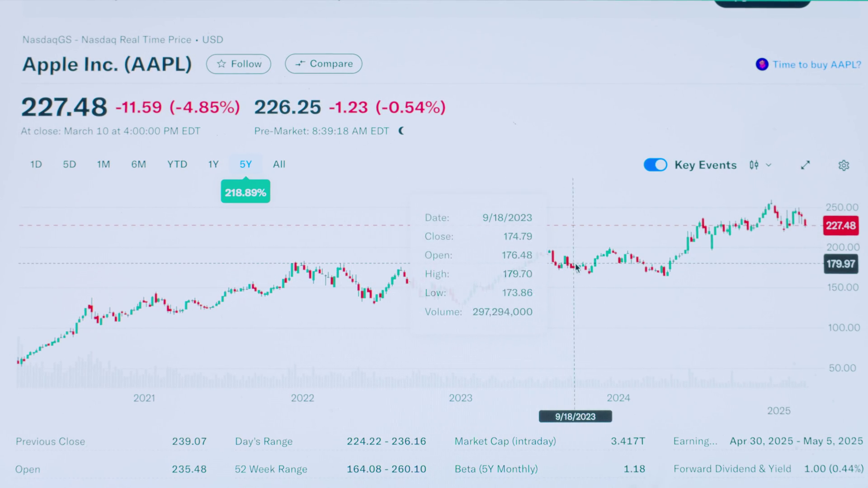Click the pre-market moon icon

(401, 131)
